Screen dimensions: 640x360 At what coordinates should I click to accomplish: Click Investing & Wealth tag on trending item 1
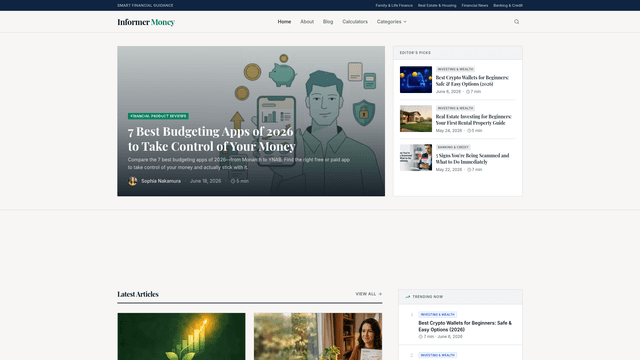coord(438,314)
